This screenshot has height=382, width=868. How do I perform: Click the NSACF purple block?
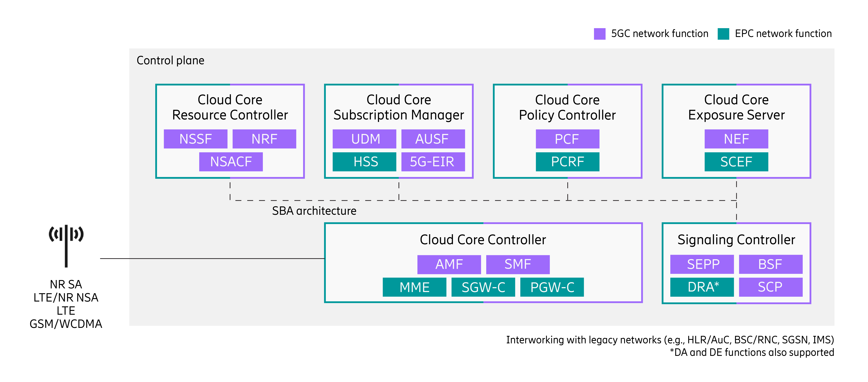[231, 162]
